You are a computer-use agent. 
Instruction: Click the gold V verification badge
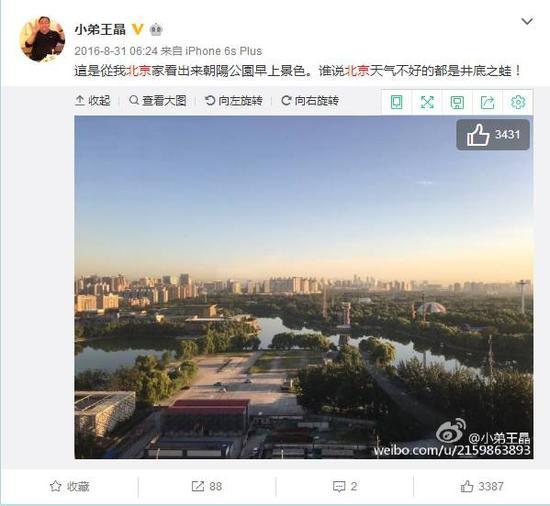[138, 29]
